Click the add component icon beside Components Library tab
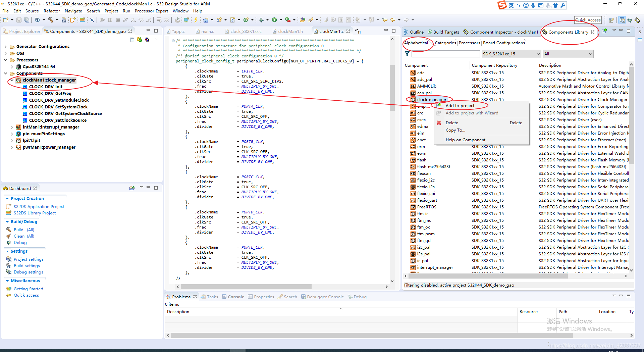644x352 pixels. coord(604,31)
